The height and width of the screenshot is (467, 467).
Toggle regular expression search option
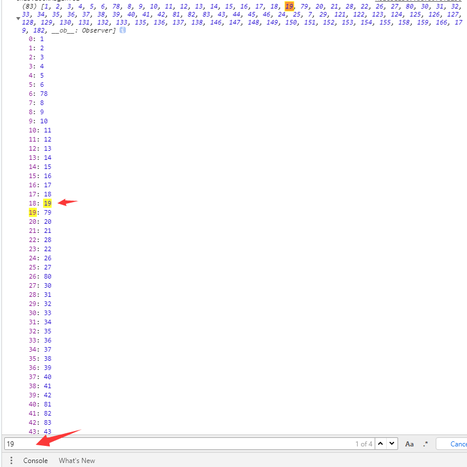[x=425, y=444]
